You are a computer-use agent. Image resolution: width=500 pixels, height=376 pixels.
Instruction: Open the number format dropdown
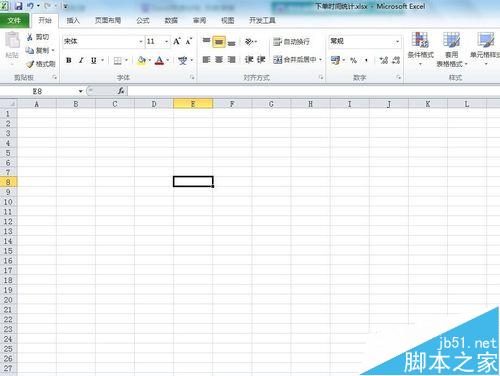397,42
